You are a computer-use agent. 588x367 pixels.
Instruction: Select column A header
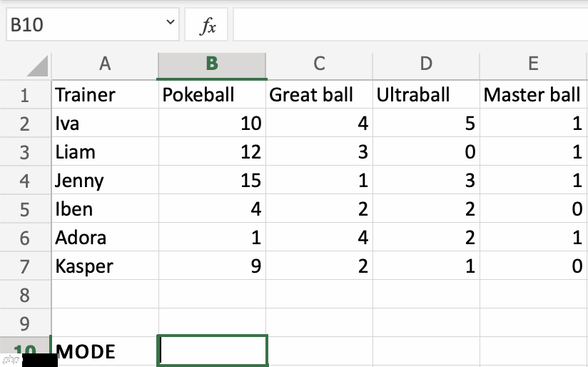pyautogui.click(x=105, y=64)
